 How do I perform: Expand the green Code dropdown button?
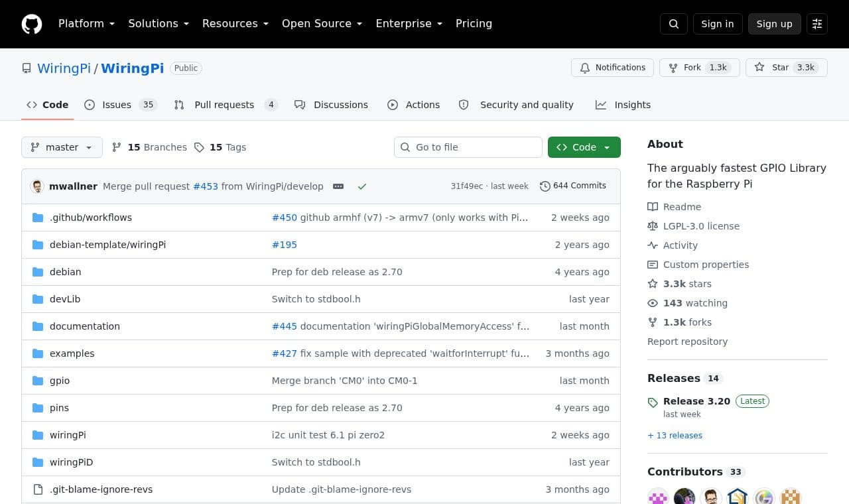point(584,147)
